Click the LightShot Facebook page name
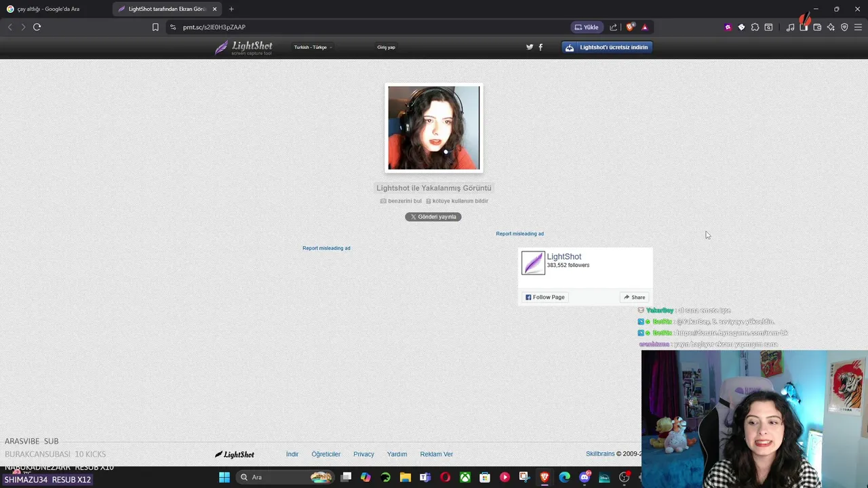The image size is (868, 488). coord(564,257)
